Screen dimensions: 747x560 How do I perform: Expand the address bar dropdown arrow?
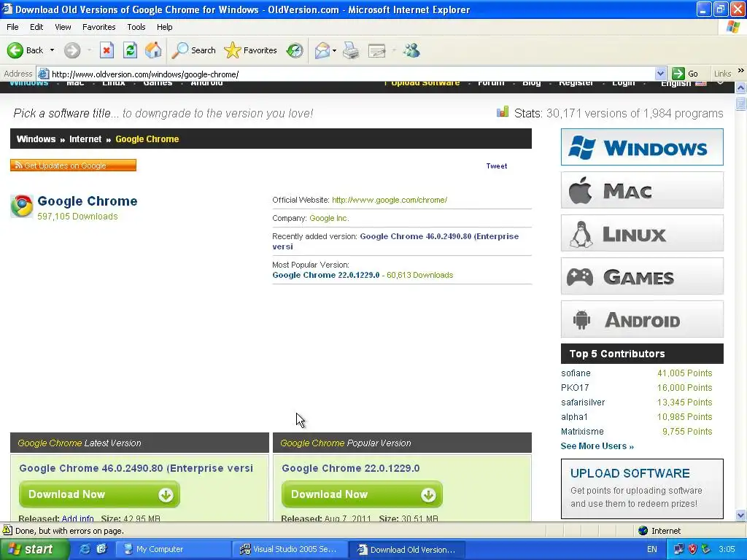660,74
